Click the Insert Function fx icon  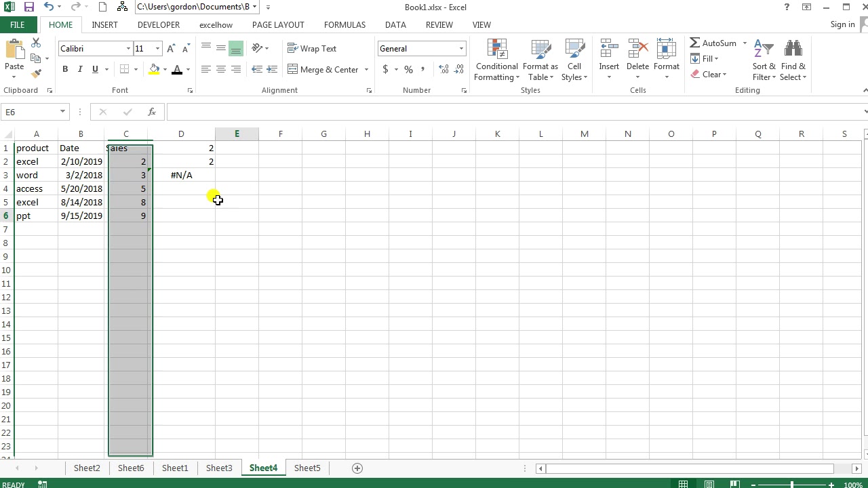152,112
